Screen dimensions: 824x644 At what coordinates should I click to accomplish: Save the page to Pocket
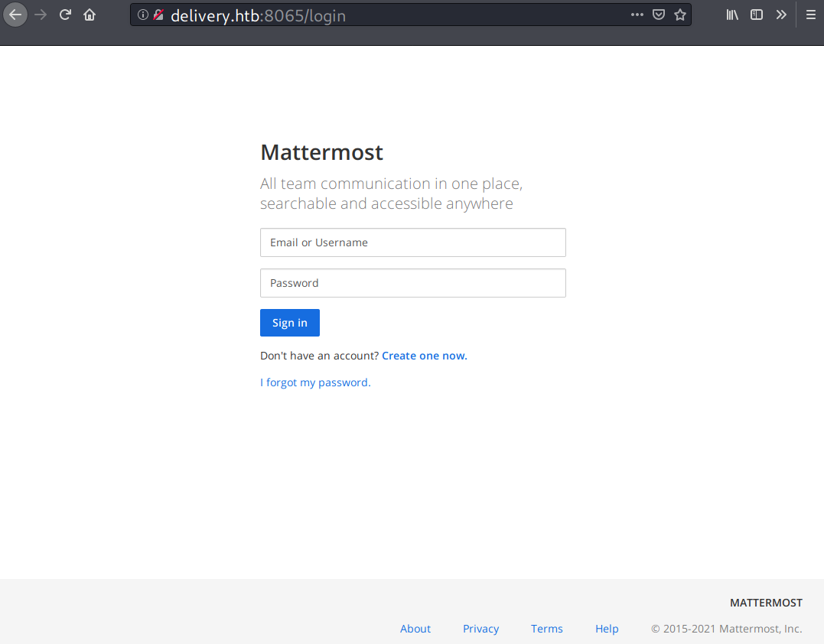point(658,15)
